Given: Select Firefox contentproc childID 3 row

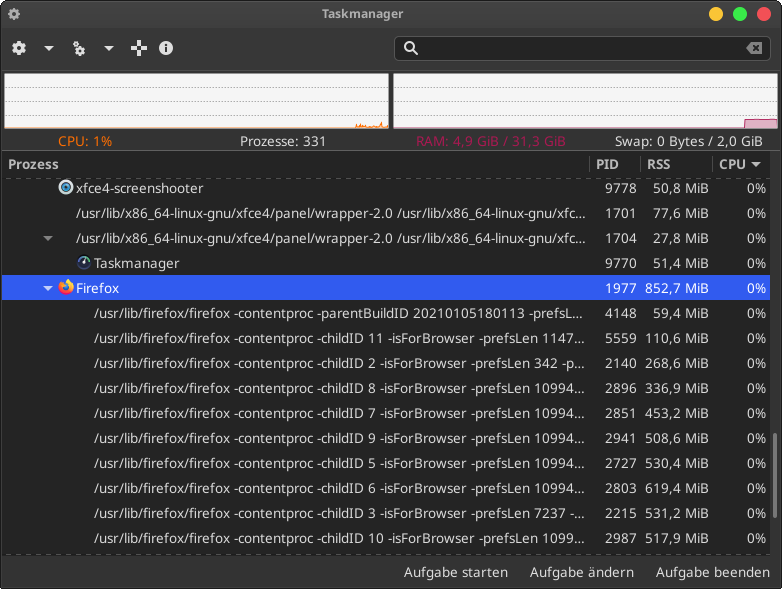Looking at the screenshot, I should pyautogui.click(x=386, y=513).
